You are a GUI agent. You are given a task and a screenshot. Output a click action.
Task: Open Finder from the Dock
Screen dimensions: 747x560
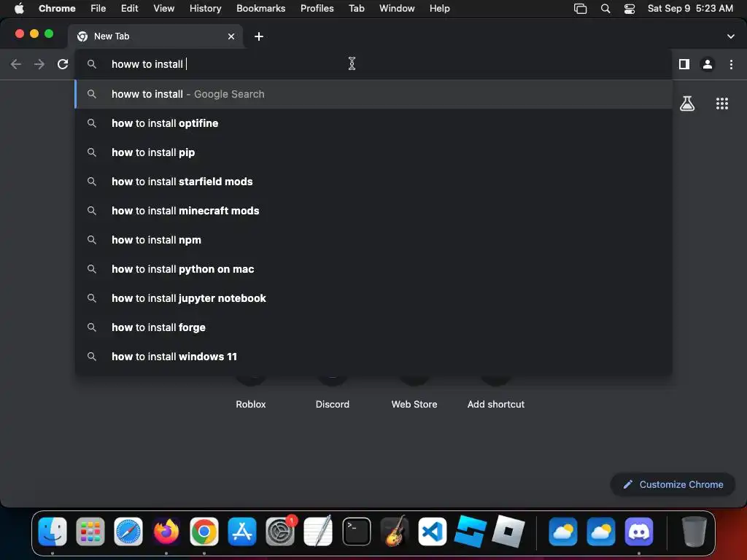pos(53,532)
